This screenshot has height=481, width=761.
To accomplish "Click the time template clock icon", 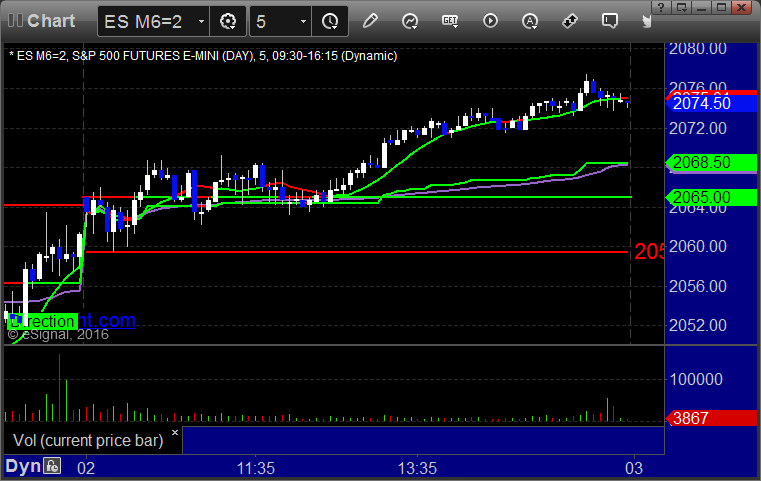I will pyautogui.click(x=330, y=21).
